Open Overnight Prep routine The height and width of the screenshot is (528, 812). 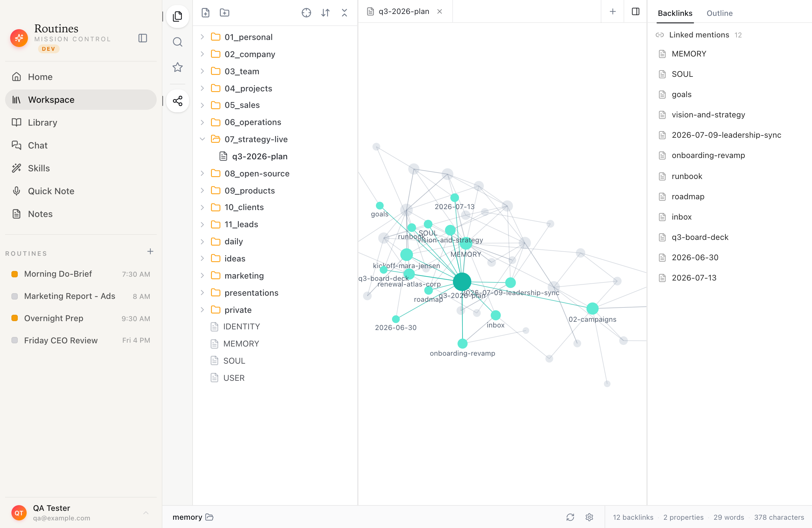81,318
